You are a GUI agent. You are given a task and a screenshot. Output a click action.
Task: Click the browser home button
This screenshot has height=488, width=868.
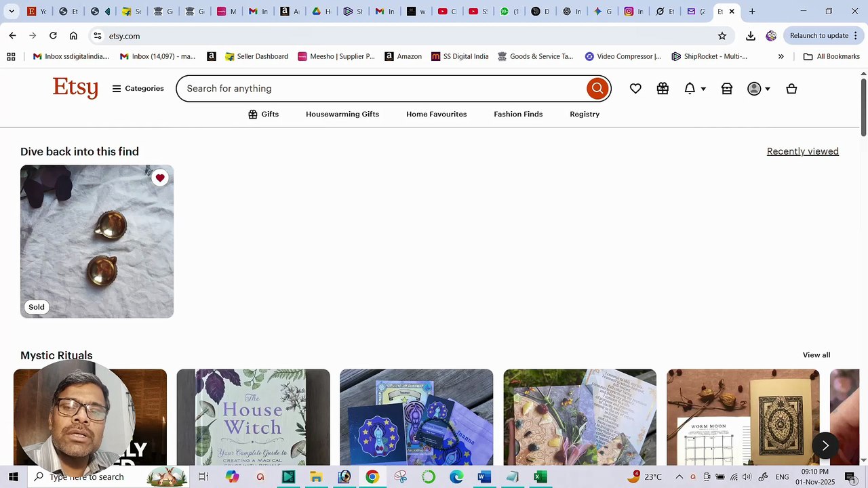point(73,36)
